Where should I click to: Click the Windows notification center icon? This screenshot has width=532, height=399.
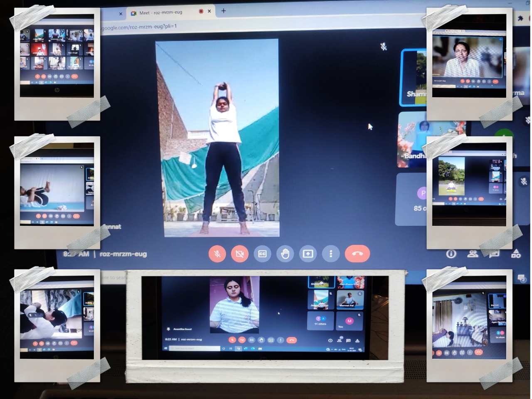[x=522, y=278]
